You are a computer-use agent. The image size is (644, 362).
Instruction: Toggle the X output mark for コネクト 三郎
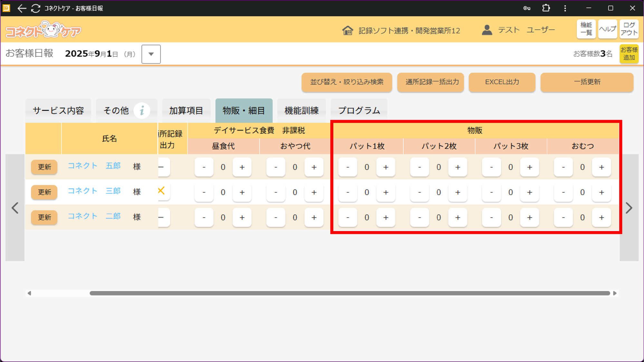(x=162, y=191)
